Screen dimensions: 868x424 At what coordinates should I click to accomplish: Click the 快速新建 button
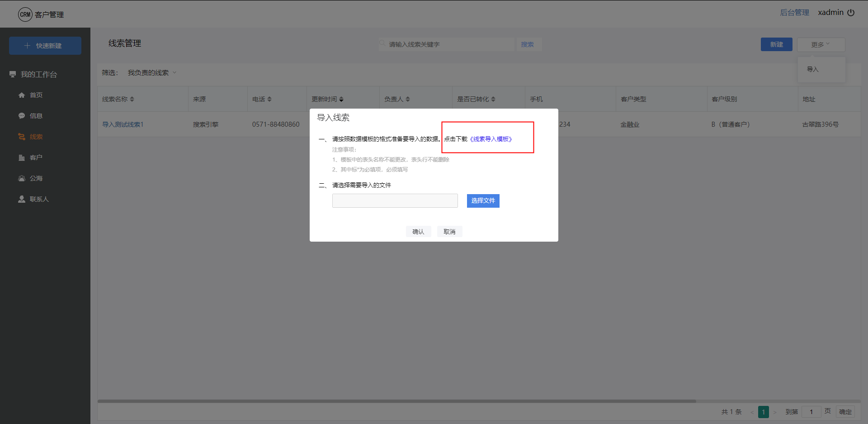(x=45, y=46)
